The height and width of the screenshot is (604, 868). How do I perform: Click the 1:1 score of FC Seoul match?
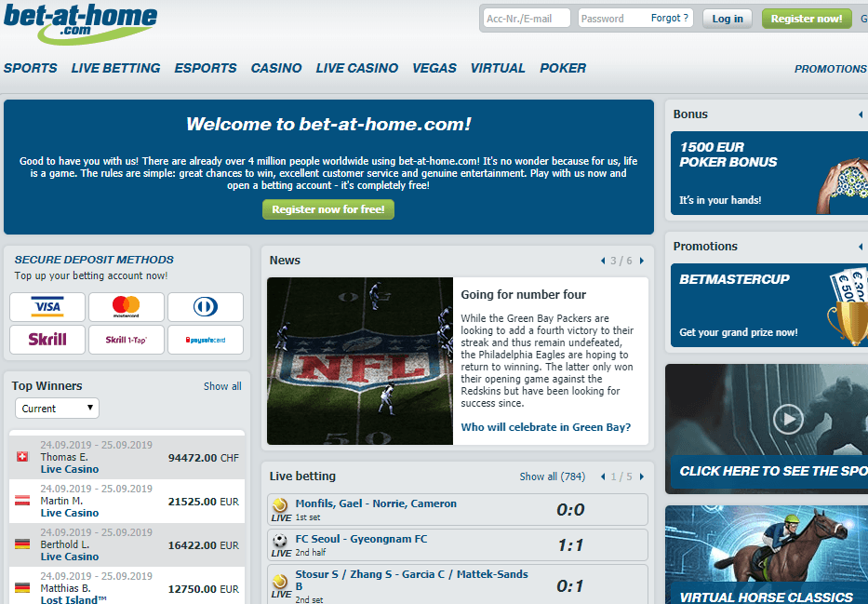pos(570,544)
